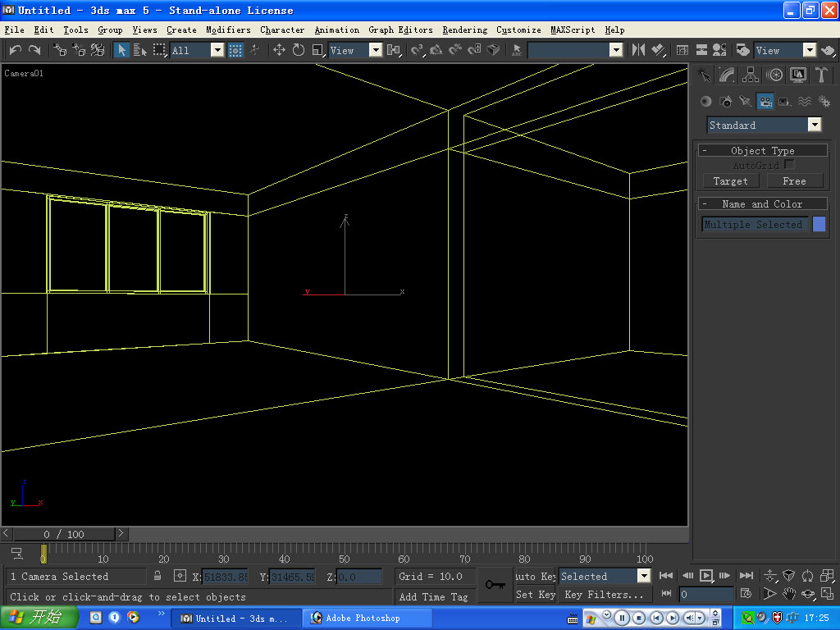Choose the Select and Rotate tool
840x630 pixels.
(x=299, y=50)
